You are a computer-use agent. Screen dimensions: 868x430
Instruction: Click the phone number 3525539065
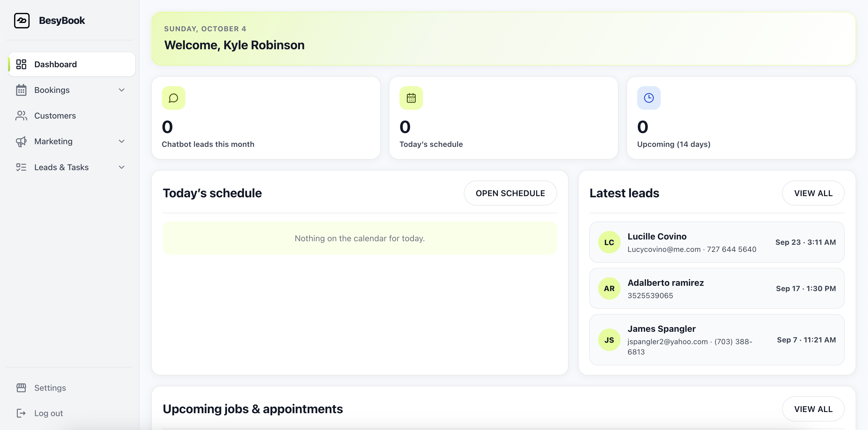pos(650,296)
